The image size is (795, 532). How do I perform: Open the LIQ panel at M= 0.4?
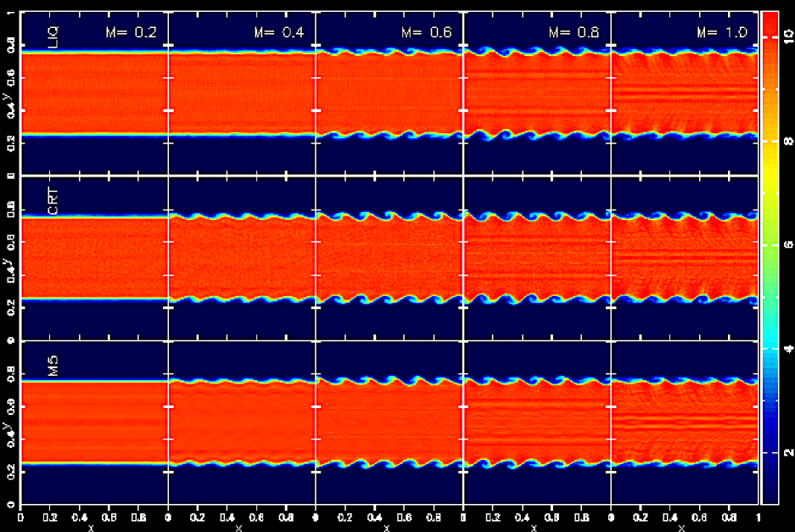[x=242, y=93]
